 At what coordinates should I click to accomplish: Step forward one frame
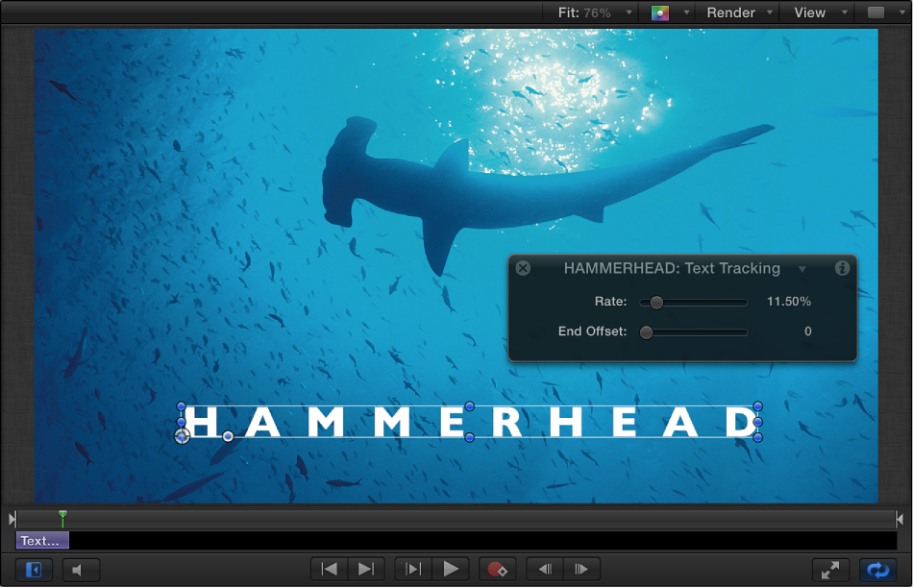[x=581, y=569]
